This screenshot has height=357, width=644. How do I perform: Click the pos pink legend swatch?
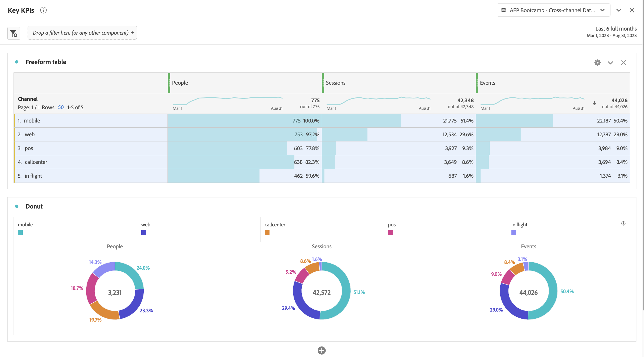[x=390, y=233]
